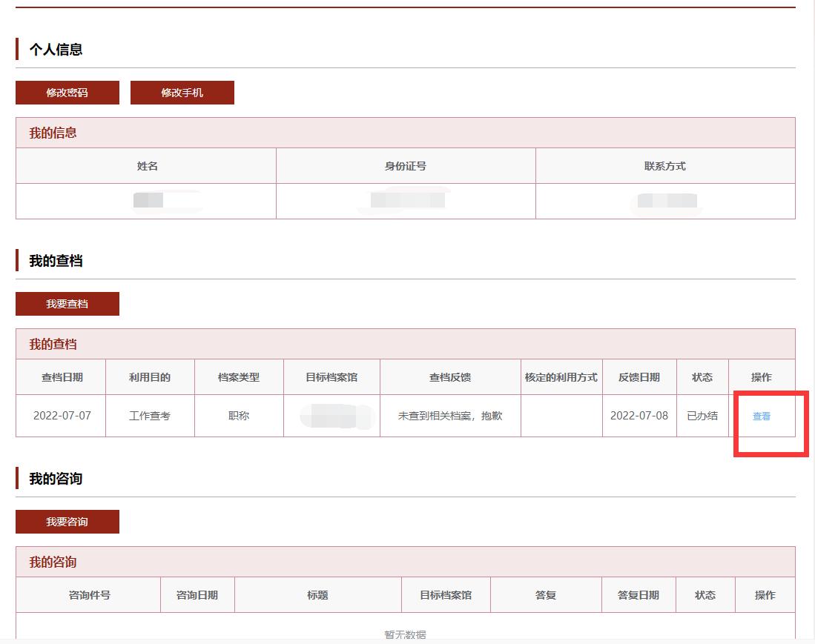Click the 查看 link in the operation column
This screenshot has height=644, width=815.
click(761, 416)
